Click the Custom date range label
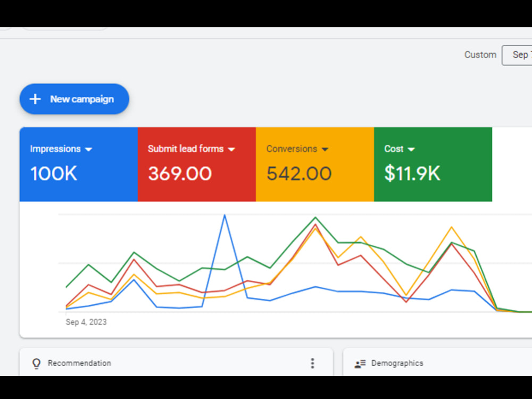Screen dimensions: 532x399 [480, 55]
